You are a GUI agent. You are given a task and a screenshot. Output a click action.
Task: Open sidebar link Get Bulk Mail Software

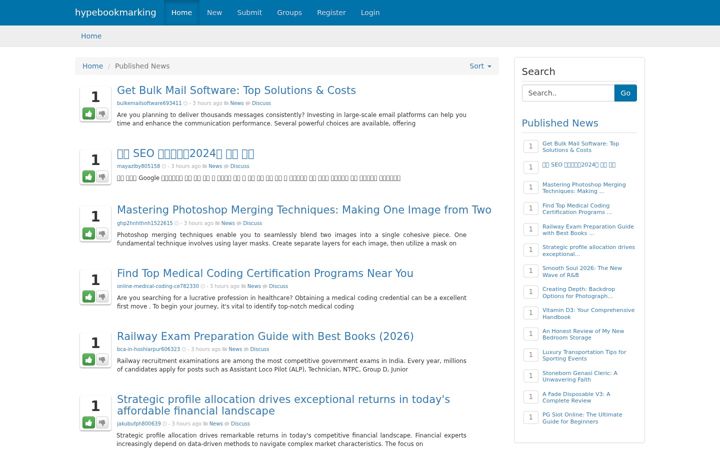(x=580, y=146)
